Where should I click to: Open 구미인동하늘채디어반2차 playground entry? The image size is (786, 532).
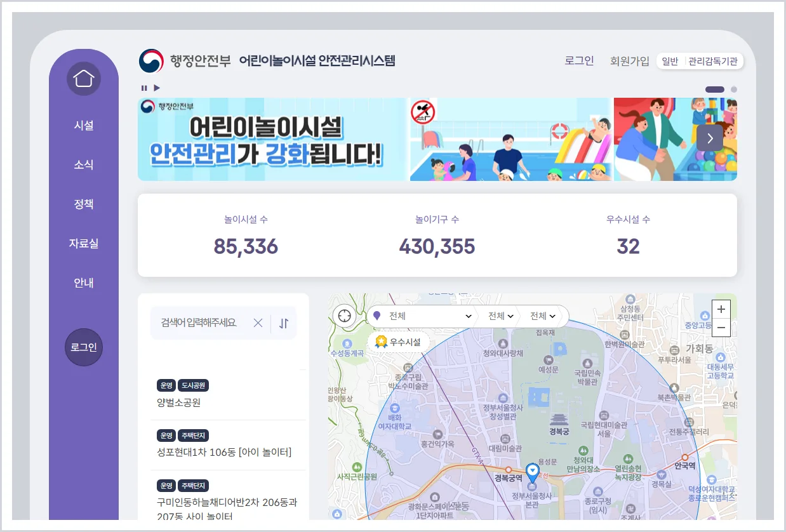coord(227,509)
